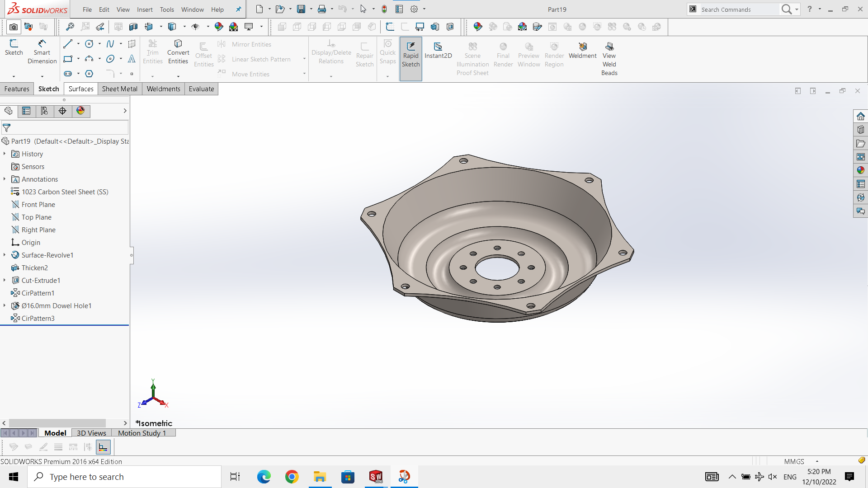Expand Cut-Extrude1 feature
The width and height of the screenshot is (868, 488).
click(5, 281)
